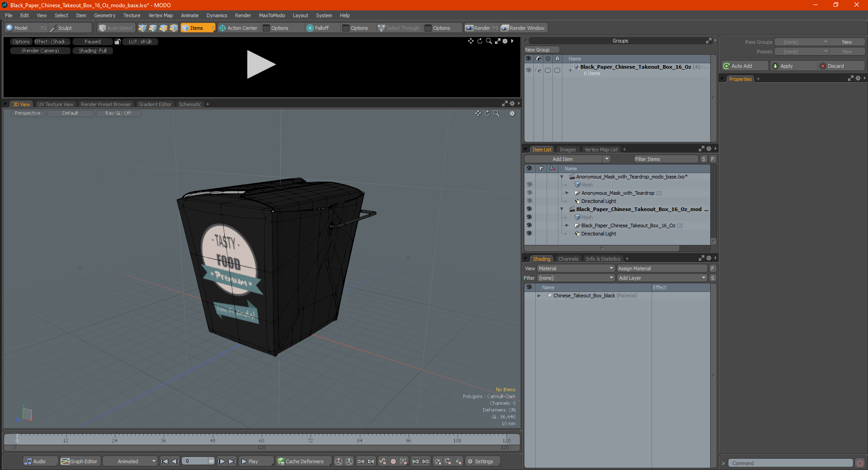Toggle visibility of Black_Paper_Chinese_Takeout_Box_16_Oz (2) item
The height and width of the screenshot is (470, 868).
[x=529, y=226]
